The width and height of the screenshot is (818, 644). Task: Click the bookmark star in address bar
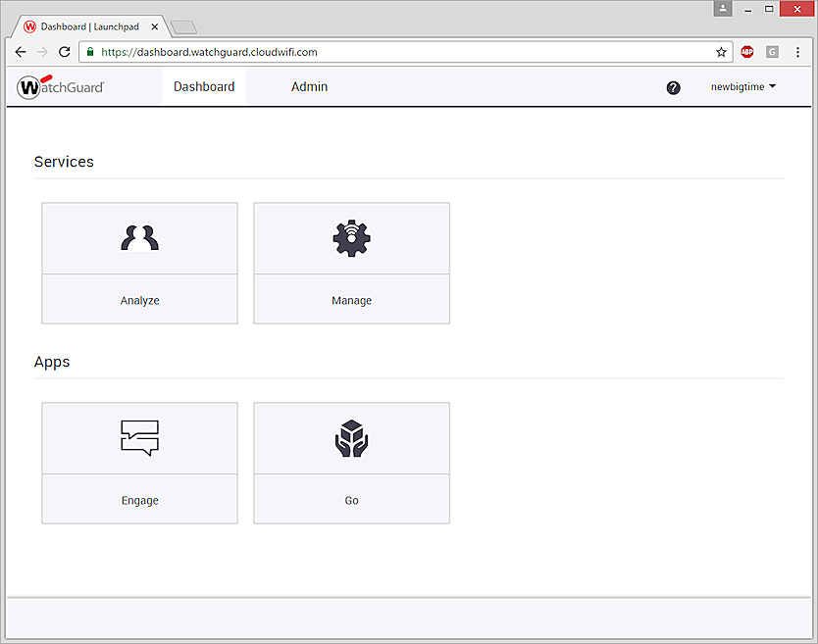[x=721, y=52]
